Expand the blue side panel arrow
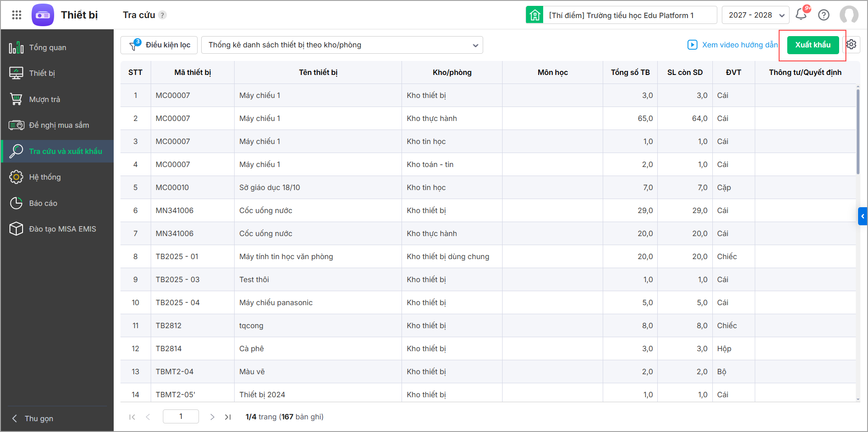The image size is (868, 432). [x=862, y=216]
